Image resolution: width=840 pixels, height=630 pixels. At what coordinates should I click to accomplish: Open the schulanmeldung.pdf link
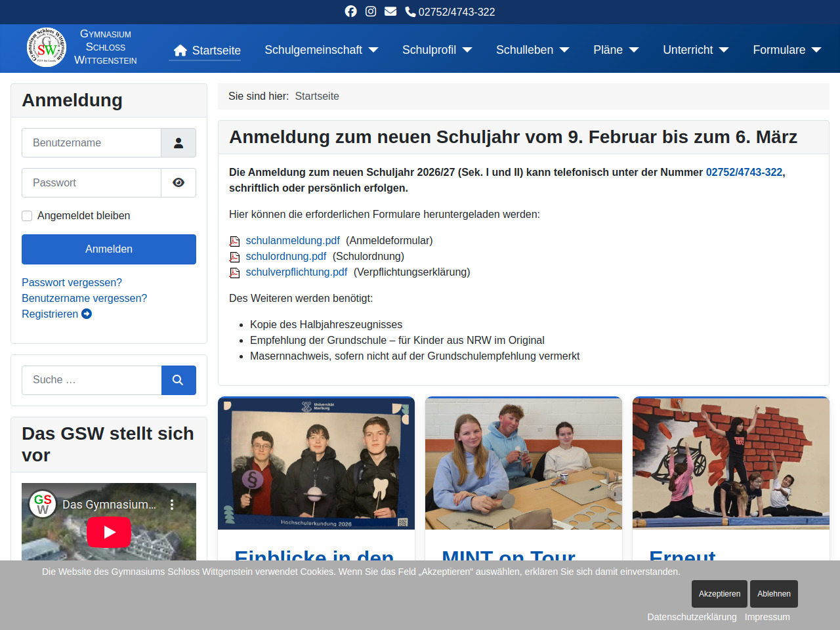[293, 241]
